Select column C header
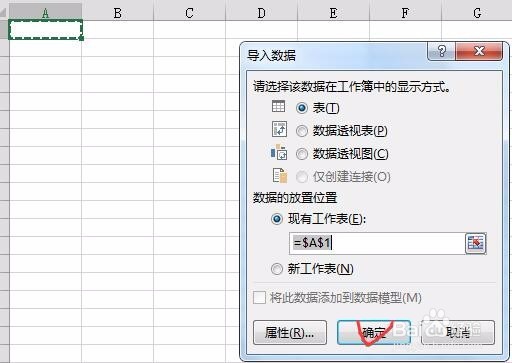The image size is (512, 363). 189,13
